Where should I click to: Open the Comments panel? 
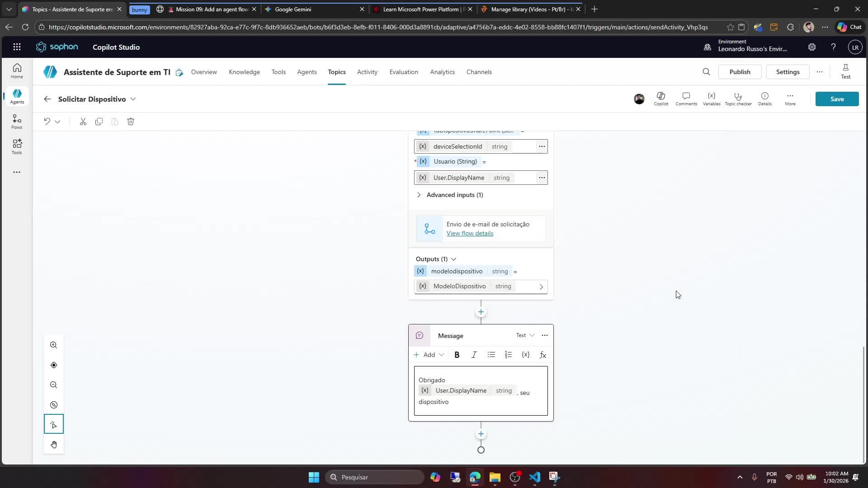[686, 99]
